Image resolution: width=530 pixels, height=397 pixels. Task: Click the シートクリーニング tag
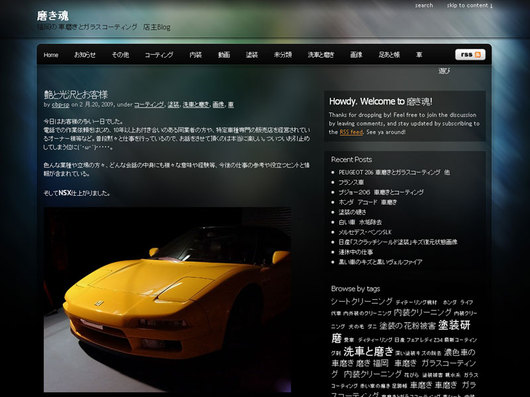click(361, 301)
